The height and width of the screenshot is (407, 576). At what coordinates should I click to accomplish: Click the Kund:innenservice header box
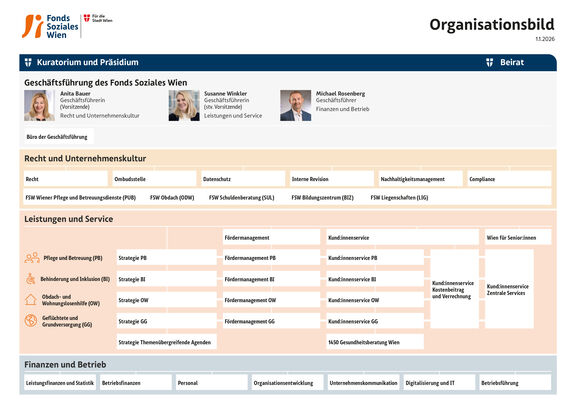(x=403, y=237)
